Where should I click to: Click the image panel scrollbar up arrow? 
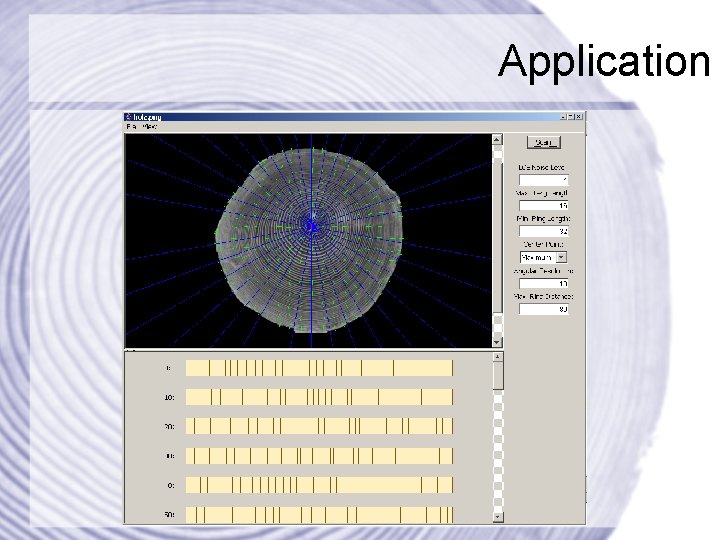tap(497, 140)
